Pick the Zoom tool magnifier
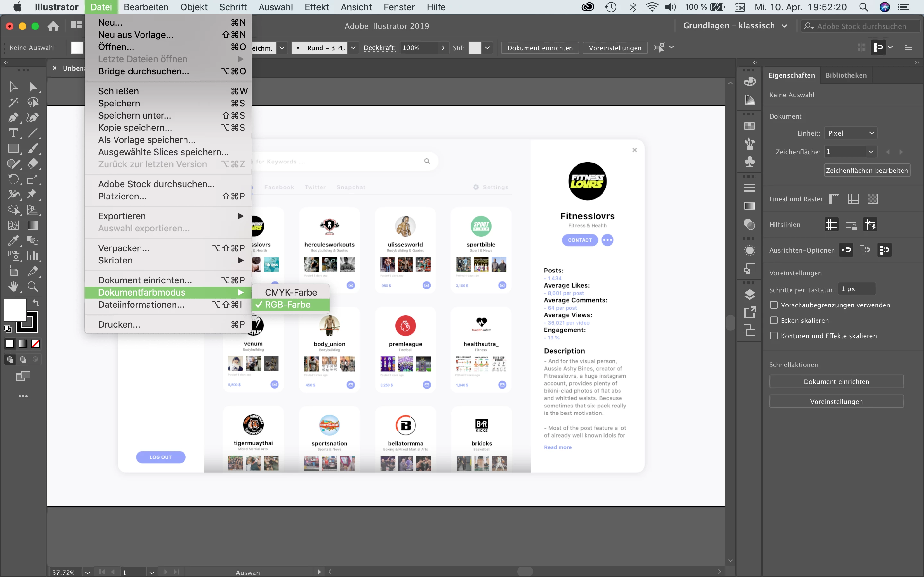This screenshot has width=924, height=577. point(32,287)
